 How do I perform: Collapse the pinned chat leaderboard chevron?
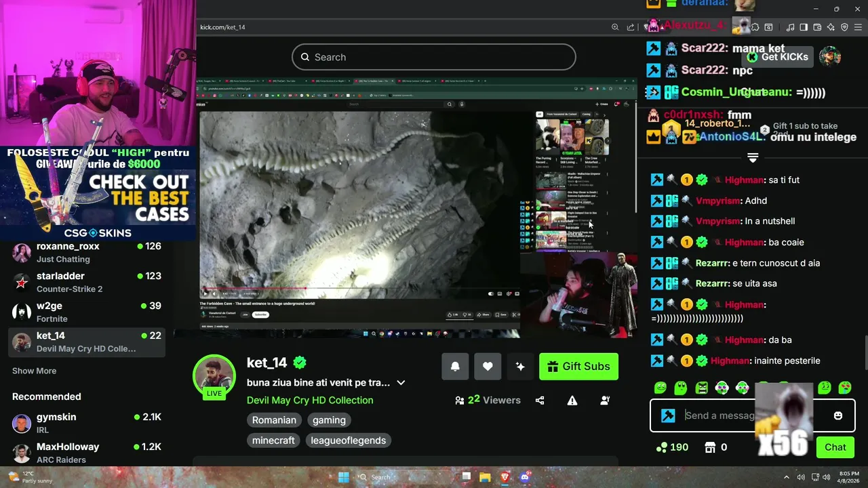pyautogui.click(x=753, y=157)
